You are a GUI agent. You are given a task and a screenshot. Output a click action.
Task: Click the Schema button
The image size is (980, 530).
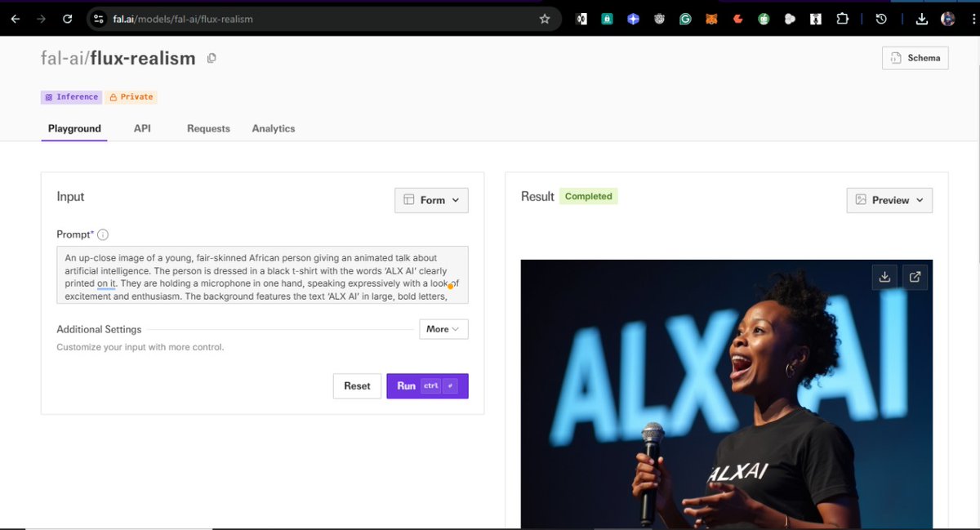click(x=915, y=58)
